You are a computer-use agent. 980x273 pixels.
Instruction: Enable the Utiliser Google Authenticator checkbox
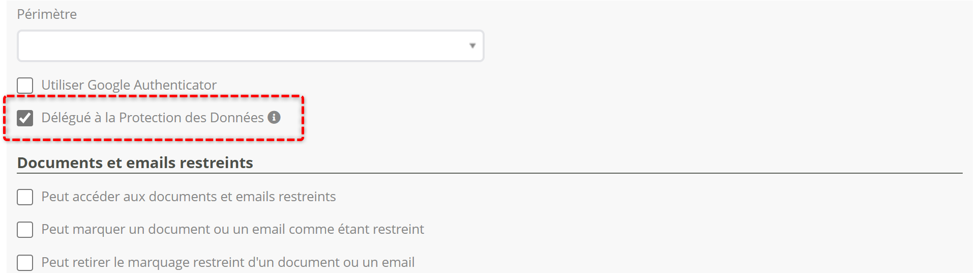point(25,86)
